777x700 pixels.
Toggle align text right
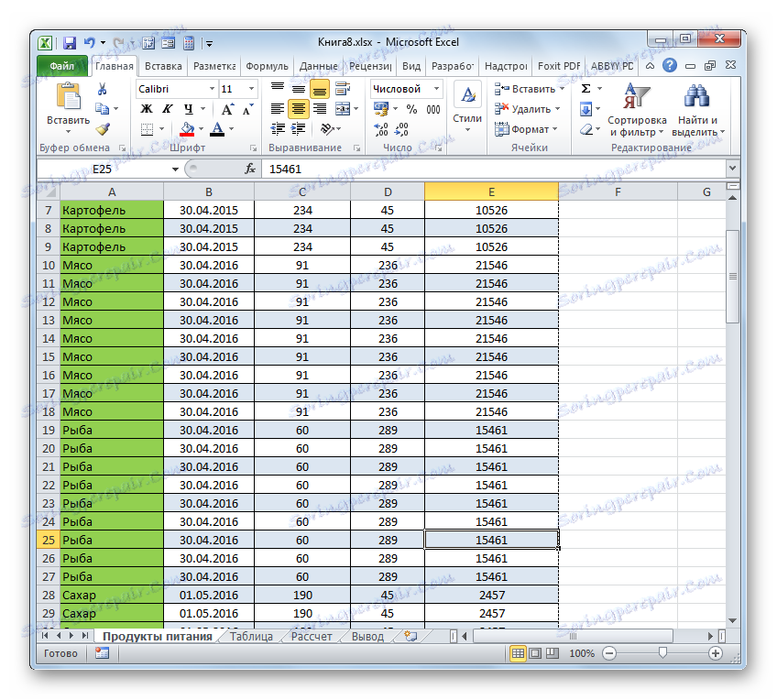pyautogui.click(x=320, y=109)
